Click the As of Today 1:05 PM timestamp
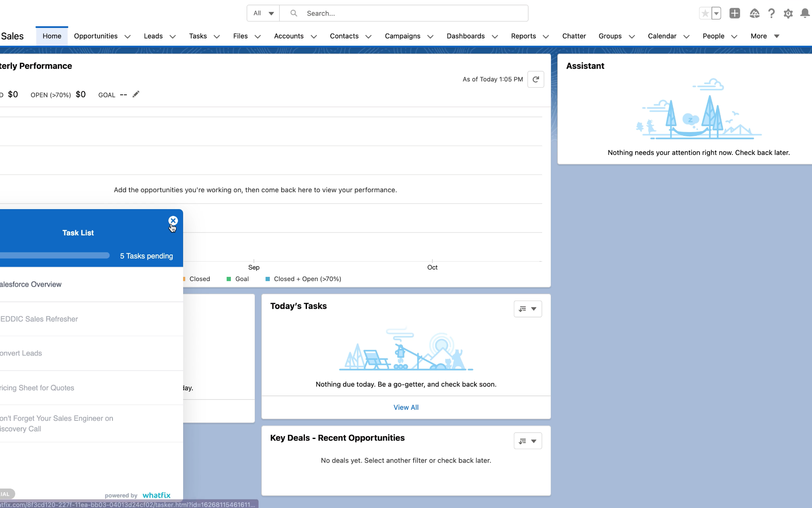The image size is (812, 508). coord(493,79)
